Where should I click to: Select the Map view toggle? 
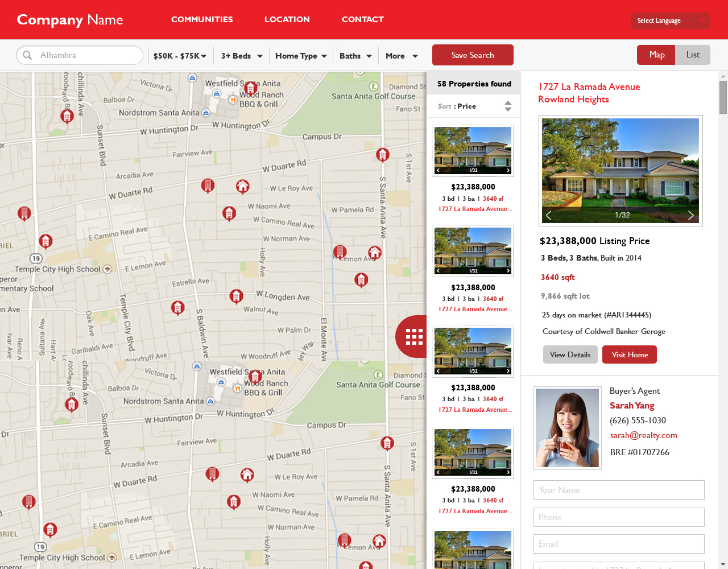(x=656, y=55)
